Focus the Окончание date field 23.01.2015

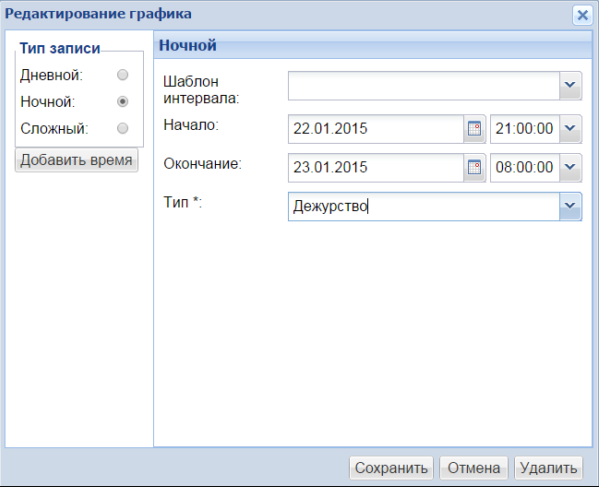[376, 168]
